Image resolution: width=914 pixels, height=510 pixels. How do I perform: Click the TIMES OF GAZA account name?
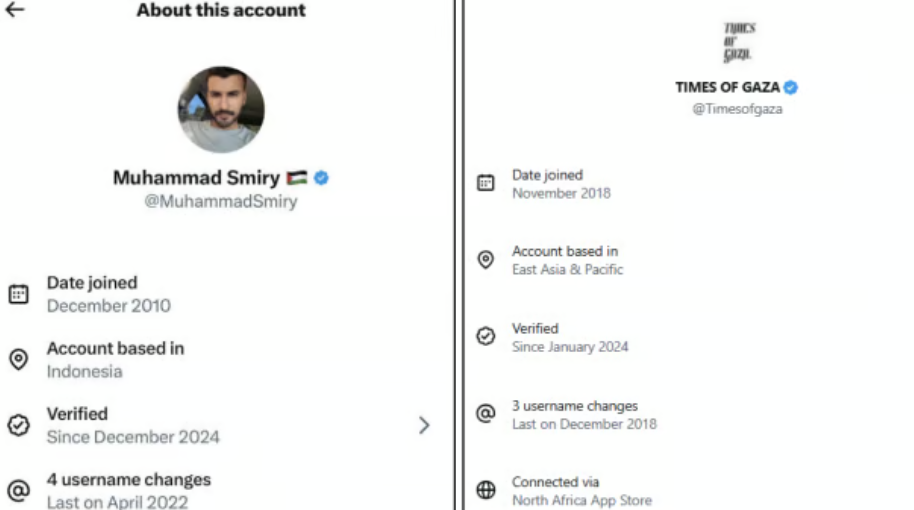pos(727,87)
